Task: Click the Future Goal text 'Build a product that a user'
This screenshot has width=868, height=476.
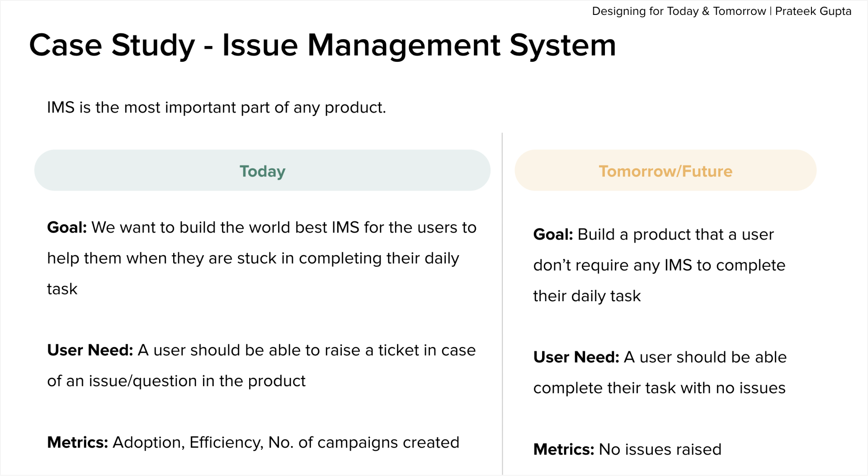Action: coord(659,265)
